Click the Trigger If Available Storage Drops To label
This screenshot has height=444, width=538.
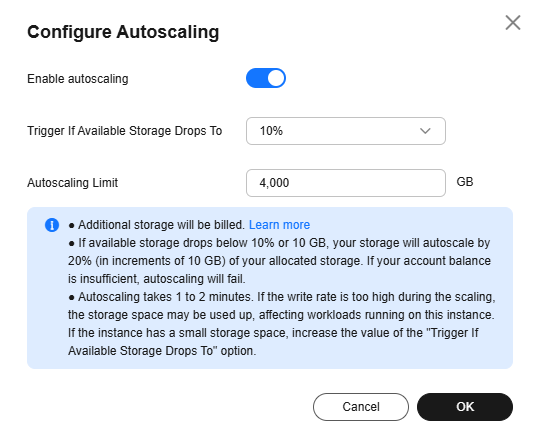pos(125,131)
